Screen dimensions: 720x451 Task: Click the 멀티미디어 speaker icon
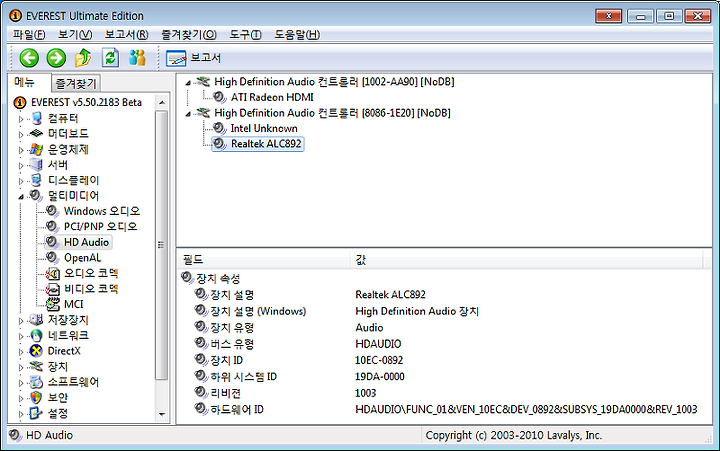tap(36, 196)
